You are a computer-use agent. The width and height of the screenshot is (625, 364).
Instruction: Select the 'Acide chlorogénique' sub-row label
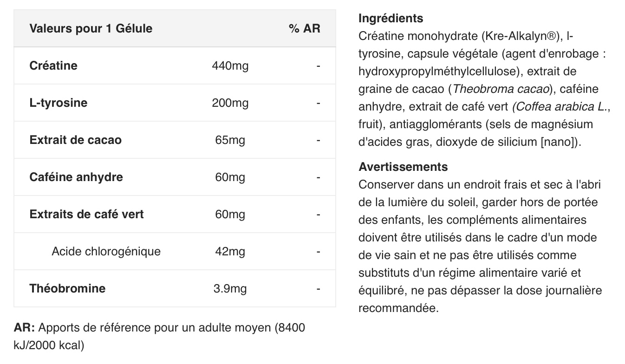click(106, 251)
